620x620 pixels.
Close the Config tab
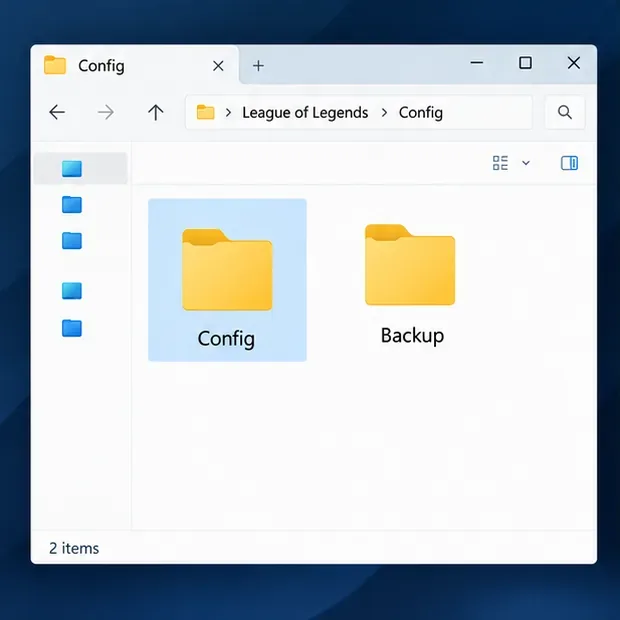click(218, 66)
